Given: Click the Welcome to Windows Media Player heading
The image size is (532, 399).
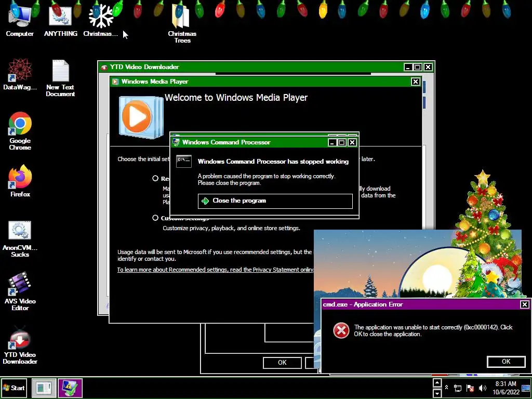Looking at the screenshot, I should 236,98.
